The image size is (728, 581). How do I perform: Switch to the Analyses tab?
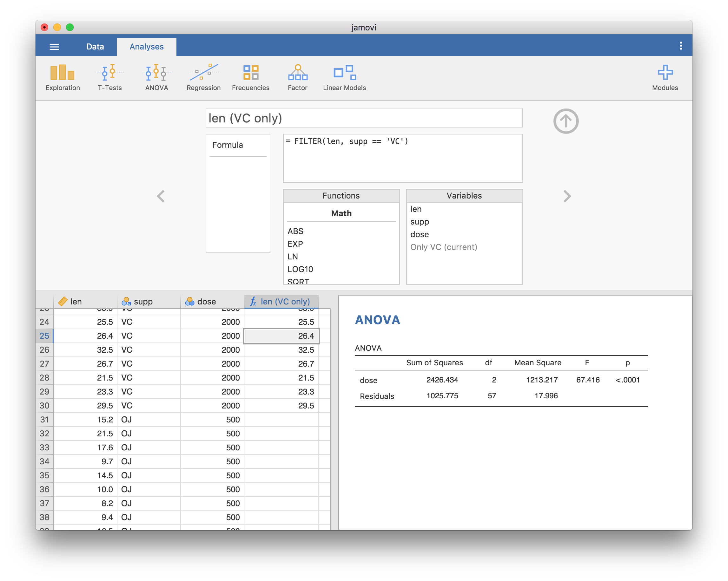click(147, 47)
